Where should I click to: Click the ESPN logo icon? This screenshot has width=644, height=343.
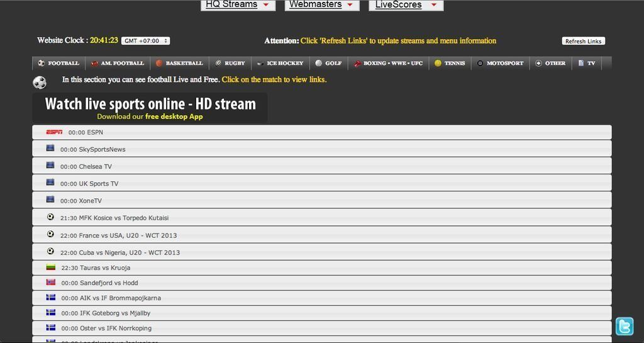point(54,132)
